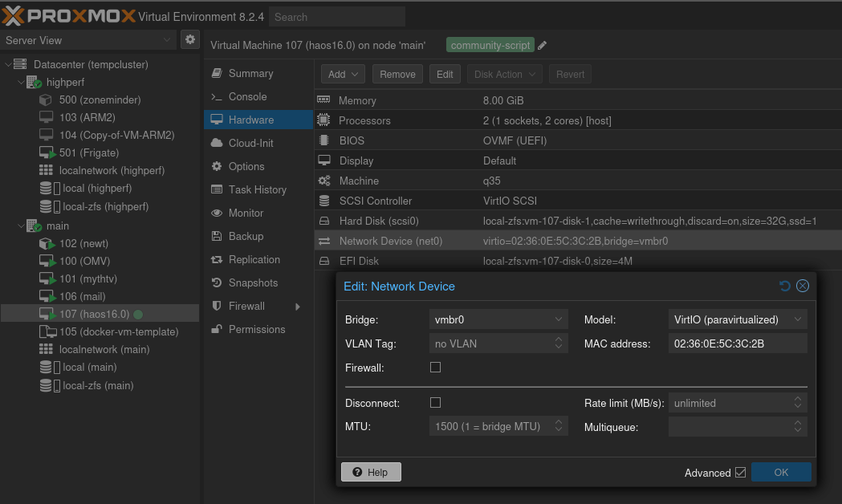
Task: Click the Network Device arrows icon
Action: click(x=323, y=242)
